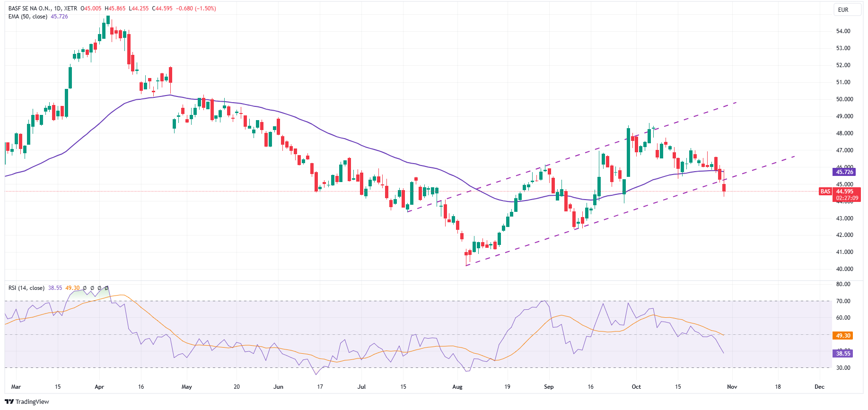The height and width of the screenshot is (410, 868).
Task: Click the RSI value 38.55 in the legend
Action: (x=55, y=288)
